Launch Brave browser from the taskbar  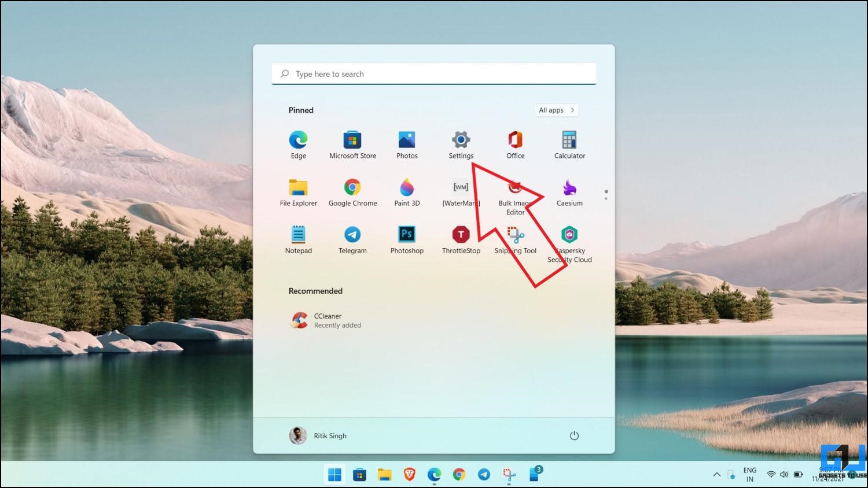pyautogui.click(x=409, y=475)
